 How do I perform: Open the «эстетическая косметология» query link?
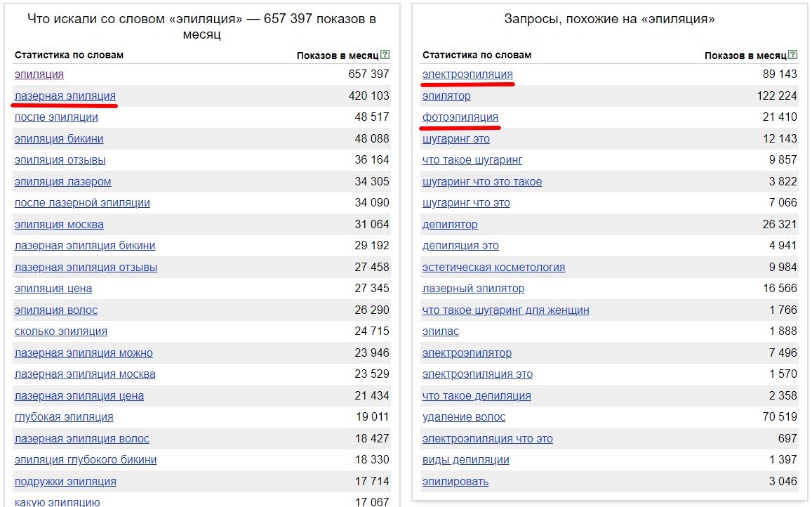[x=493, y=267]
